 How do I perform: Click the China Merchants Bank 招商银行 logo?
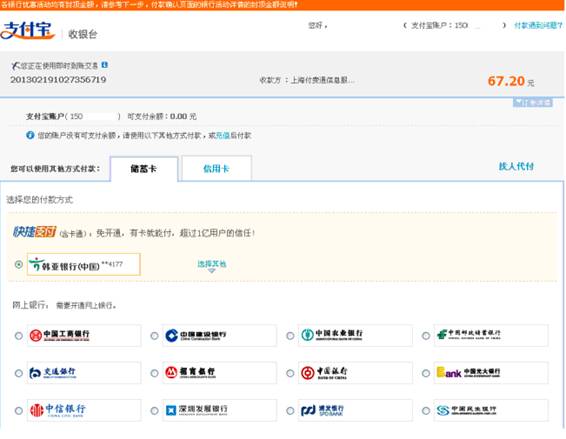coord(190,372)
